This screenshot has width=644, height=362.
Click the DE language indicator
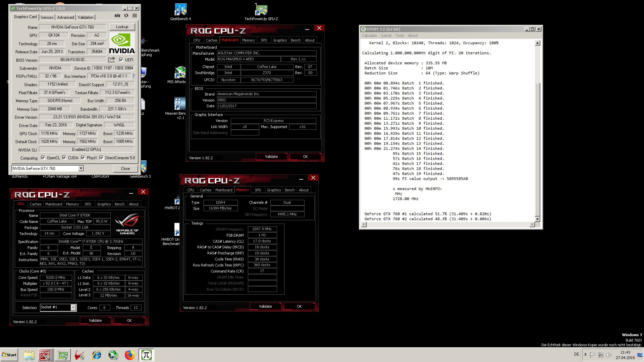click(577, 354)
